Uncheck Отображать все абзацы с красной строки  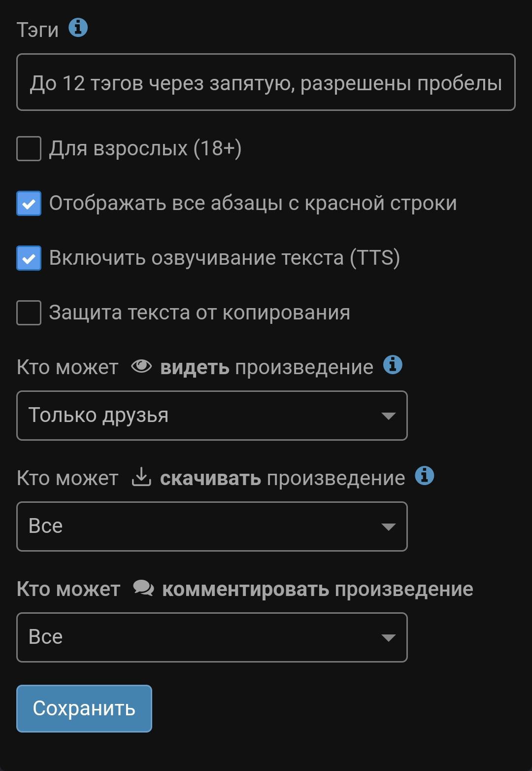click(x=29, y=204)
